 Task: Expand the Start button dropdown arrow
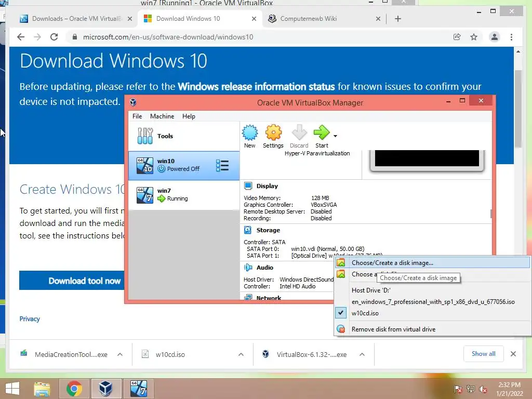[335, 136]
